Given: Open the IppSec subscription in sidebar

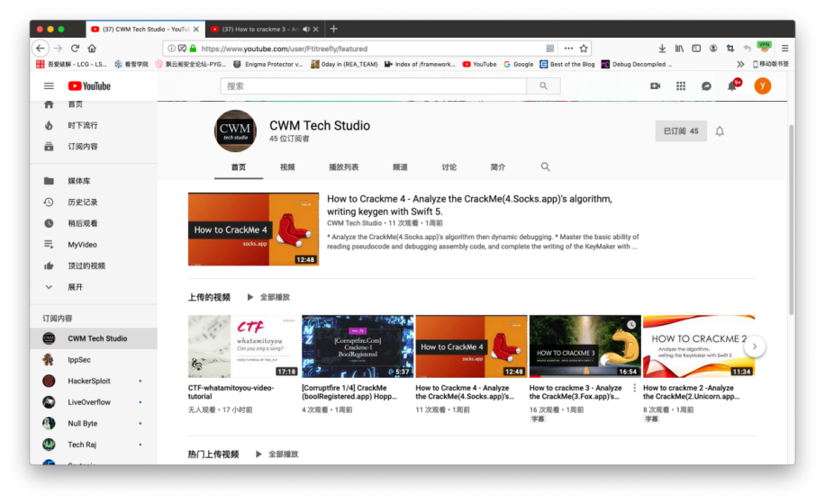Looking at the screenshot, I should [93, 359].
